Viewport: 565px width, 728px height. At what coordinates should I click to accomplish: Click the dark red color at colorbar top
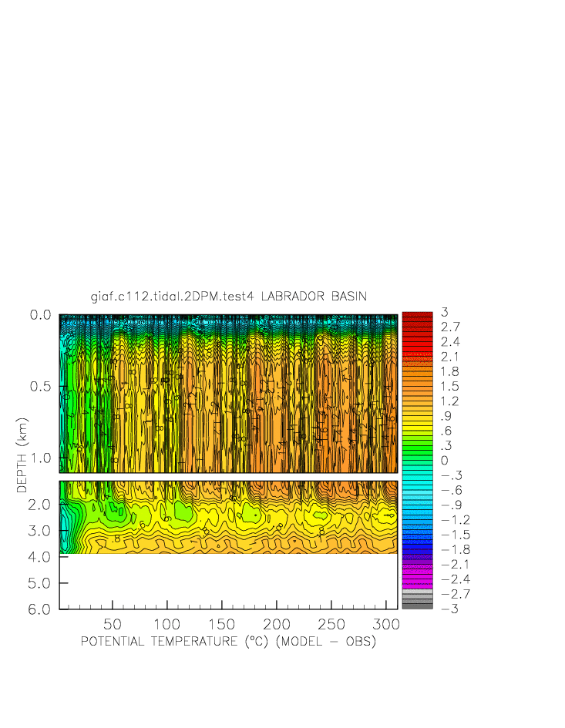pyautogui.click(x=417, y=315)
